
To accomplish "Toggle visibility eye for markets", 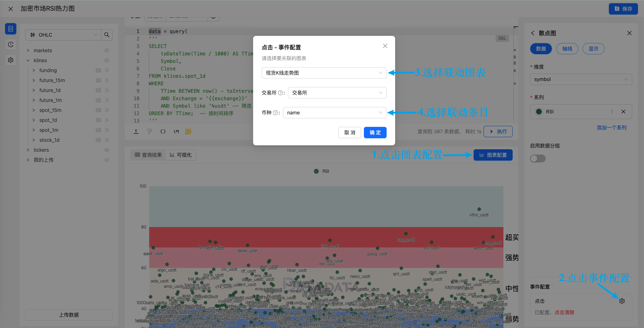I will coord(107,50).
